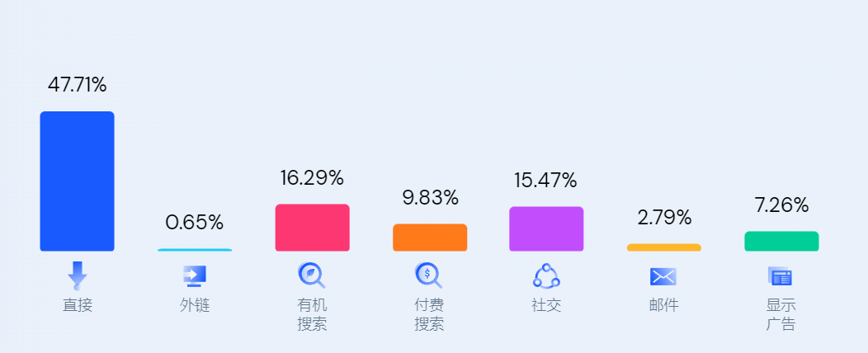Click the thin cyan referral bar
868x353 pixels.
195,250
